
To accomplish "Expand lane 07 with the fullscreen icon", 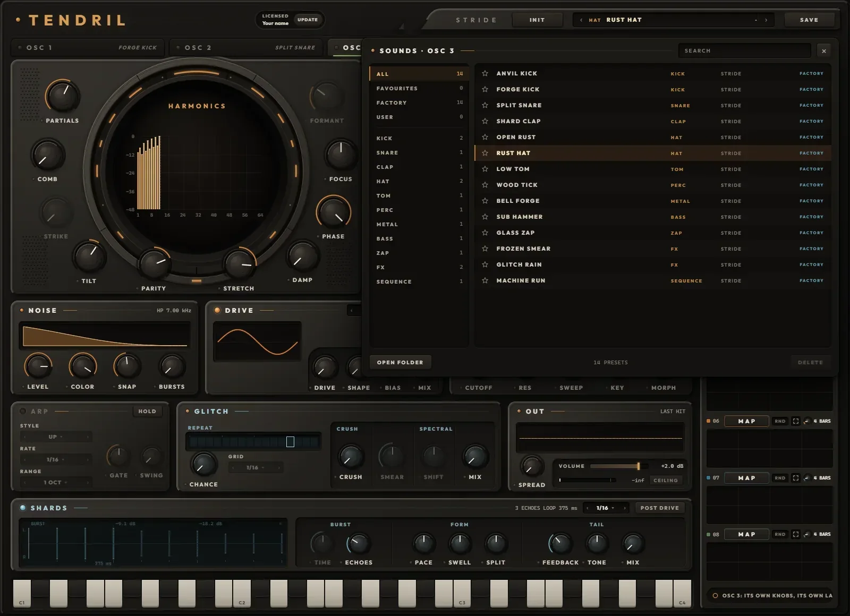I will 796,478.
